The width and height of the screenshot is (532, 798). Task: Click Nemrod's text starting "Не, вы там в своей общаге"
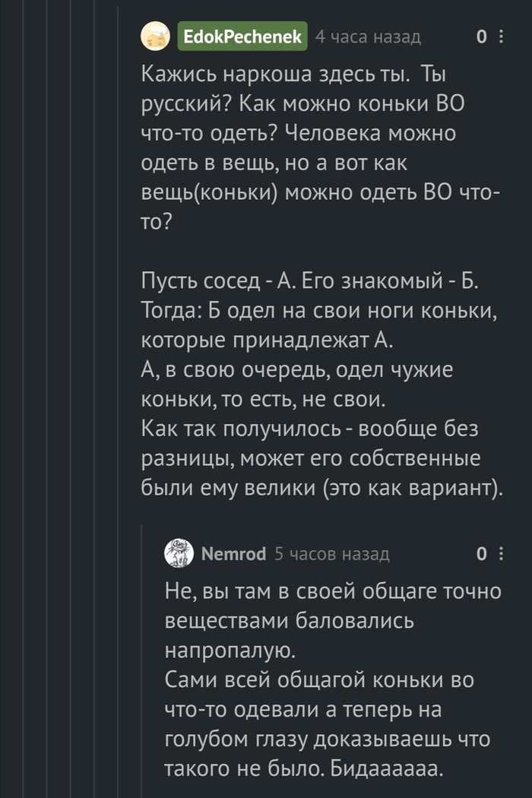click(333, 620)
